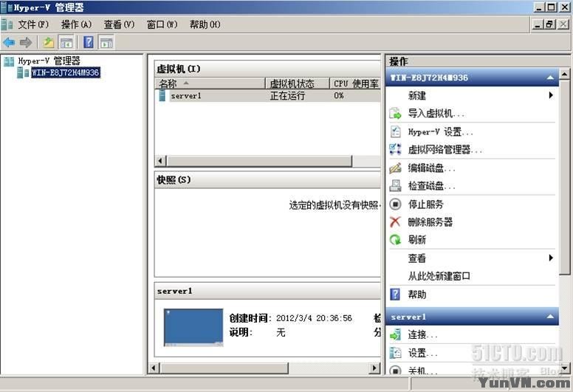Click the 导入虚拟机 icon
The image size is (573, 392).
tap(395, 114)
